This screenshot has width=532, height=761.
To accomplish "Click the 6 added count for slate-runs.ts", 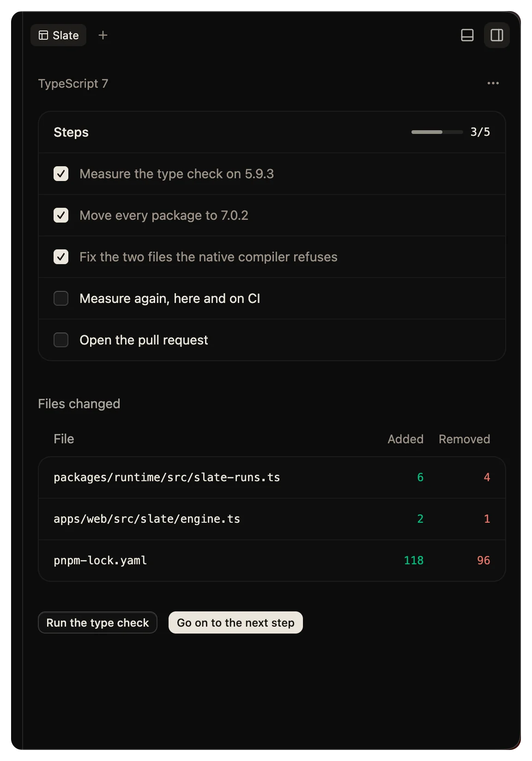I will [x=420, y=477].
